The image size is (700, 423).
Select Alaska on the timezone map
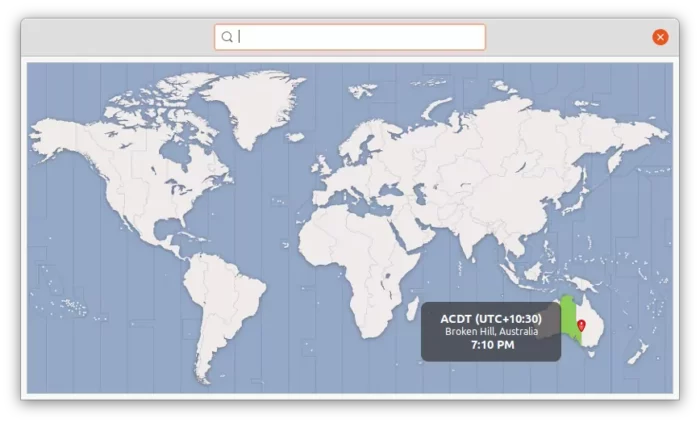(x=58, y=138)
